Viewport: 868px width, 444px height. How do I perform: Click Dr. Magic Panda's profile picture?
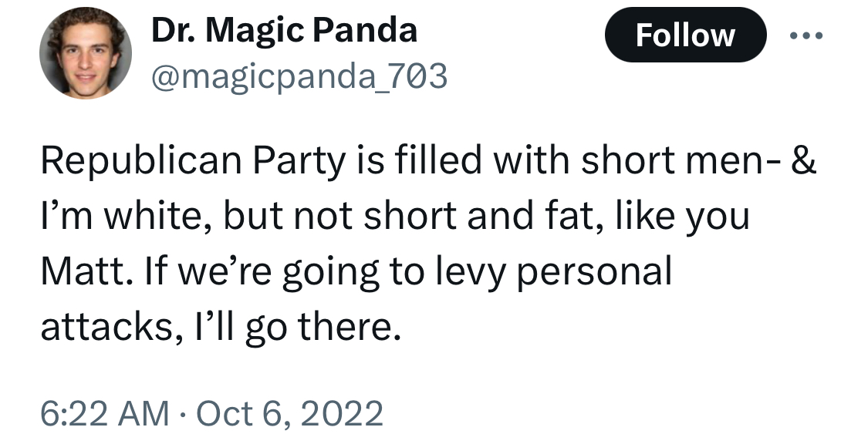click(86, 53)
